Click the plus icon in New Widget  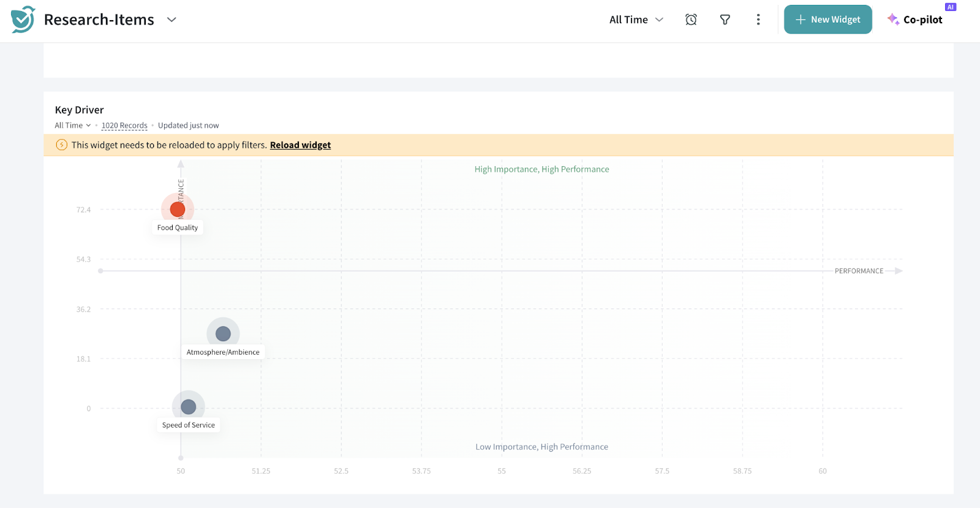800,20
